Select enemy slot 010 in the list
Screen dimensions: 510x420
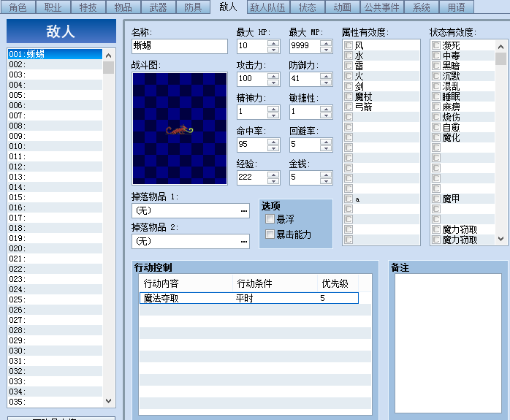coord(55,146)
